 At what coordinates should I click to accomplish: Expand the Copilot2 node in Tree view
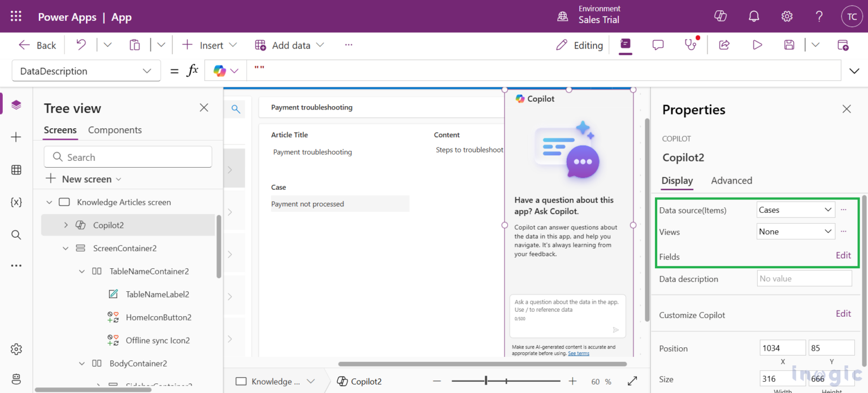point(66,224)
